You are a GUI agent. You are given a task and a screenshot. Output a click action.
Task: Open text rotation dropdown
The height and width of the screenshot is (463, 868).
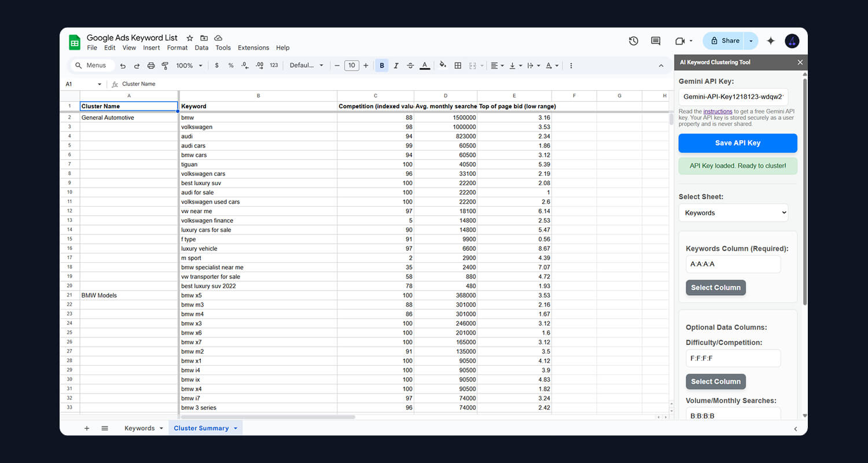point(552,65)
